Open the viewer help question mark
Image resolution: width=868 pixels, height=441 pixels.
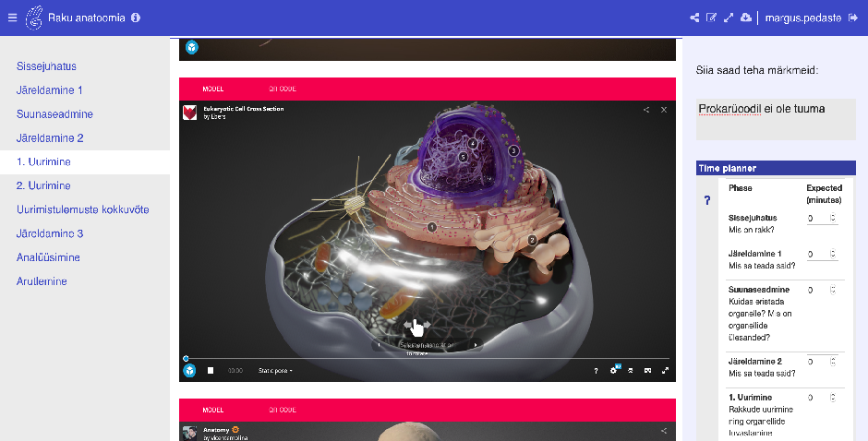point(596,371)
